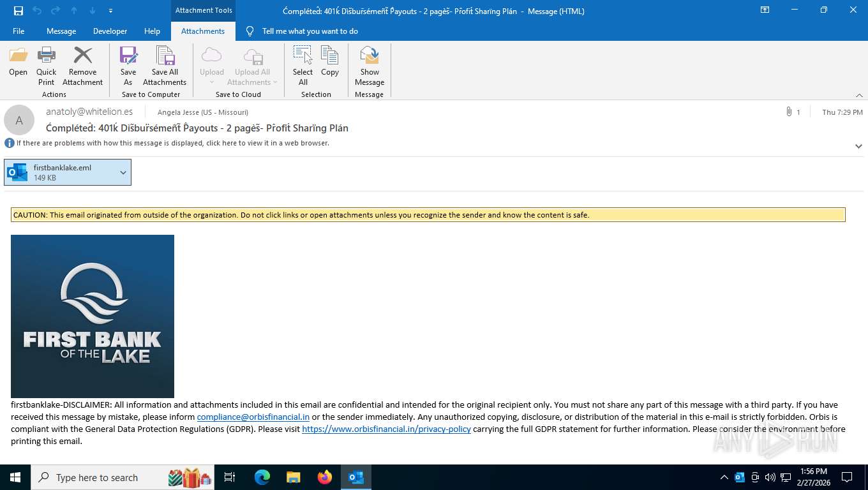Click compliance@orbisfinancial.in email link
This screenshot has width=868, height=490.
(x=253, y=417)
